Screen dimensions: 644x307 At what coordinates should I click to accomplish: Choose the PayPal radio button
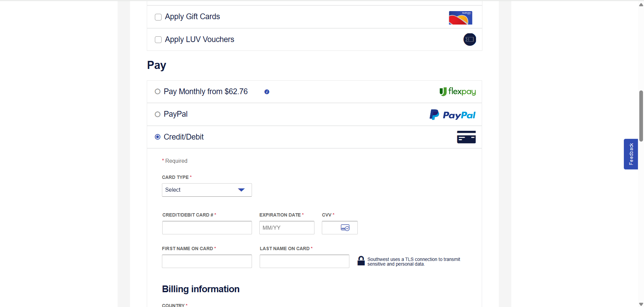[x=158, y=114]
